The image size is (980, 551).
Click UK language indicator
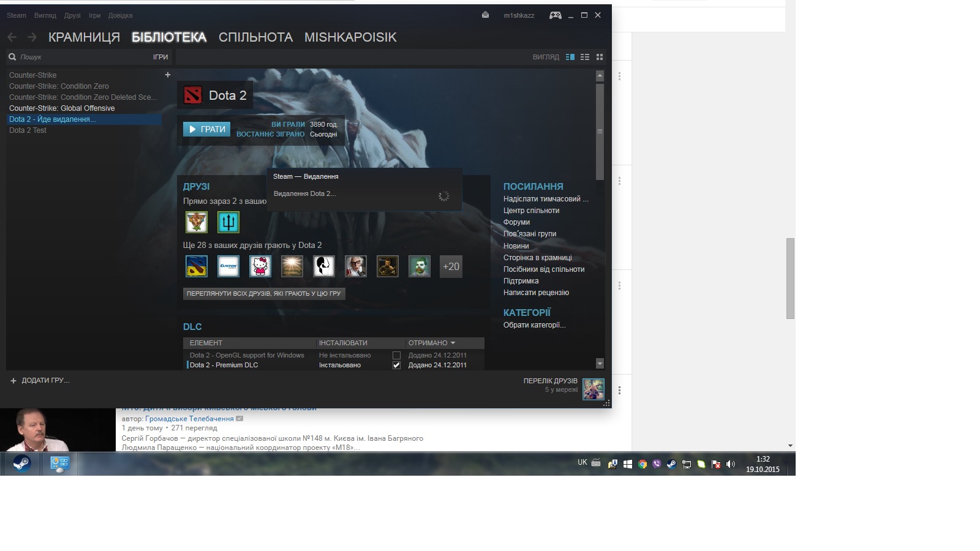(x=582, y=462)
